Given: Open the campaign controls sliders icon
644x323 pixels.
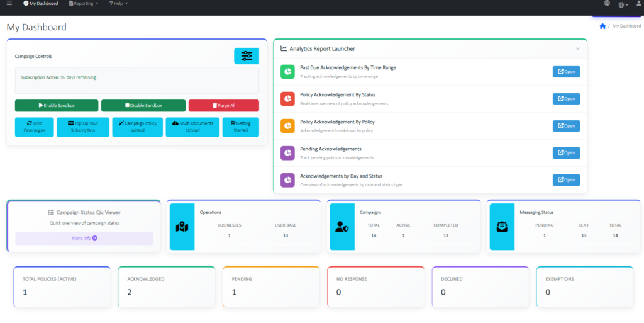Looking at the screenshot, I should click(x=246, y=56).
